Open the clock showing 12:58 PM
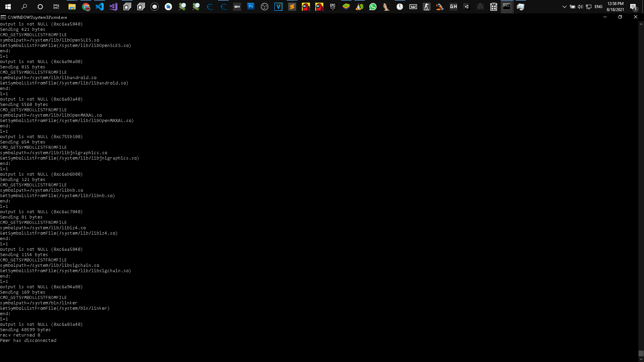The height and width of the screenshot is (362, 644). click(x=615, y=6)
